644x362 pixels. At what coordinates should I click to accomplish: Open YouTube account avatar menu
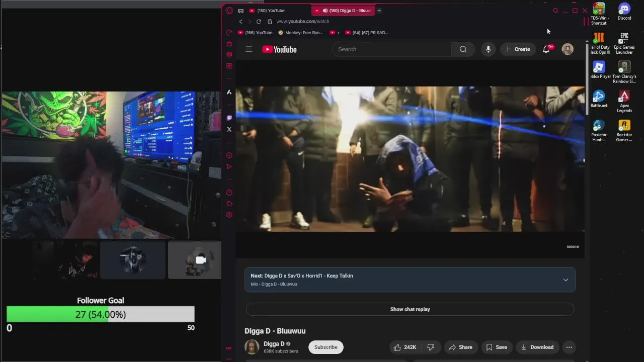(568, 49)
